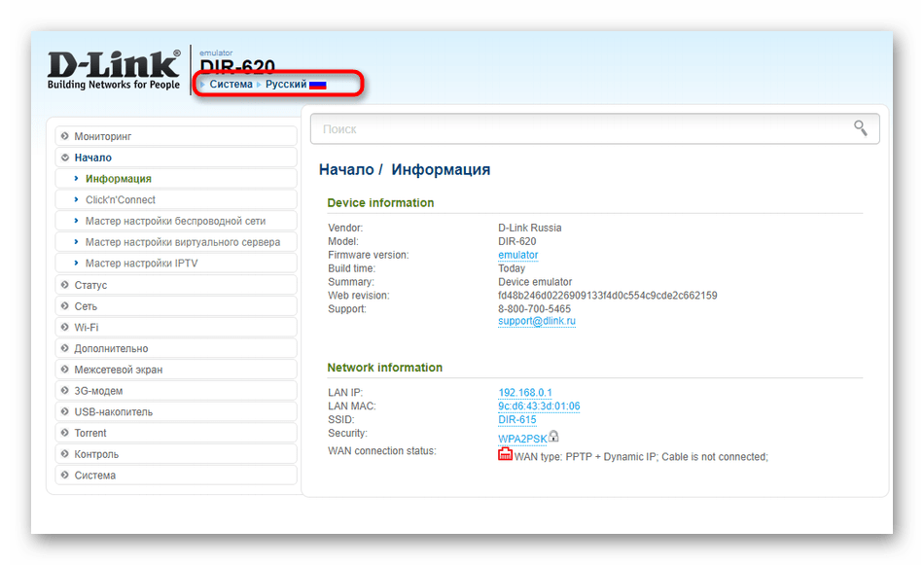Expand the Wi-Fi section arrow
This screenshot has width=924, height=565.
tap(65, 327)
